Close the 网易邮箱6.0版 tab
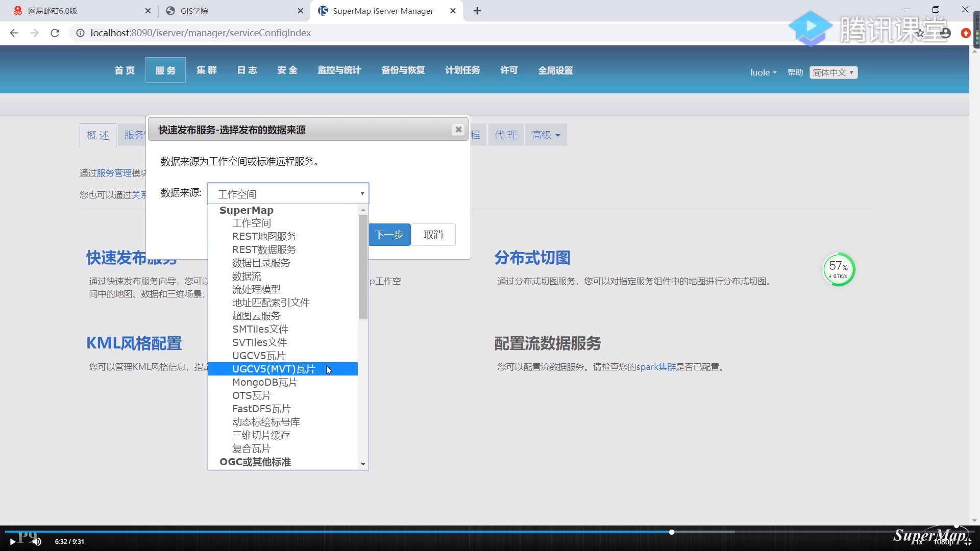Viewport: 980px width, 551px height. [x=148, y=11]
